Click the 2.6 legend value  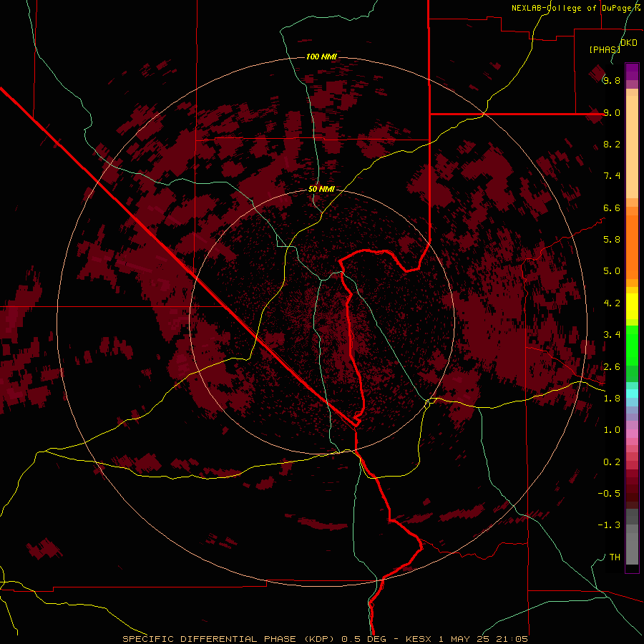[612, 366]
